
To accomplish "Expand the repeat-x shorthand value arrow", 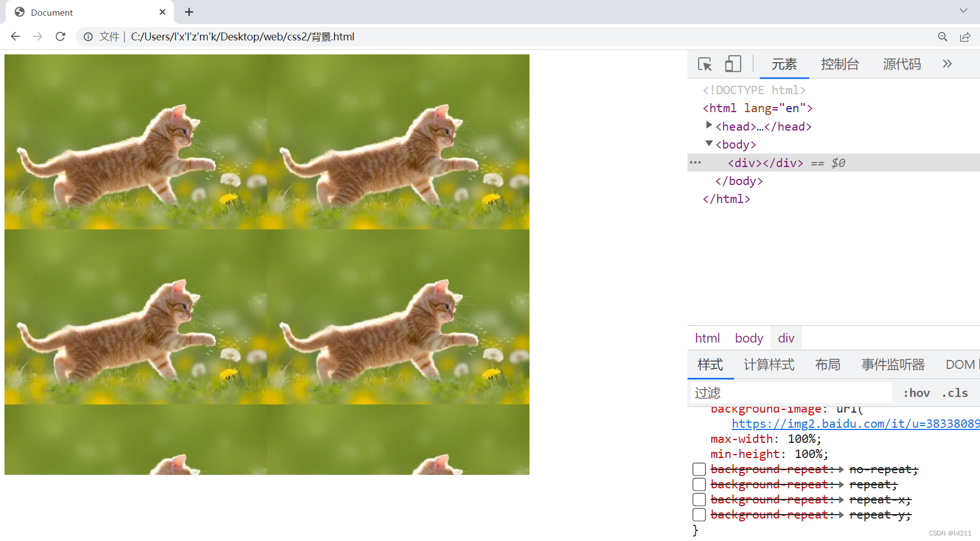I will coord(841,500).
